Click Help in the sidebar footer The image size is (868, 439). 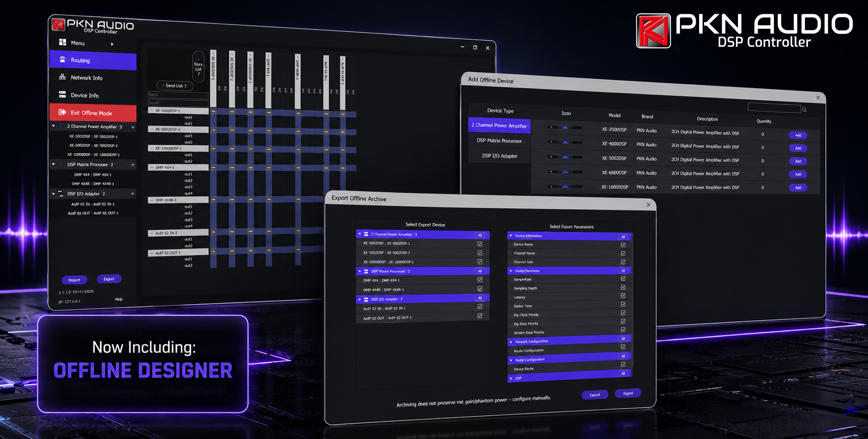coord(119,299)
